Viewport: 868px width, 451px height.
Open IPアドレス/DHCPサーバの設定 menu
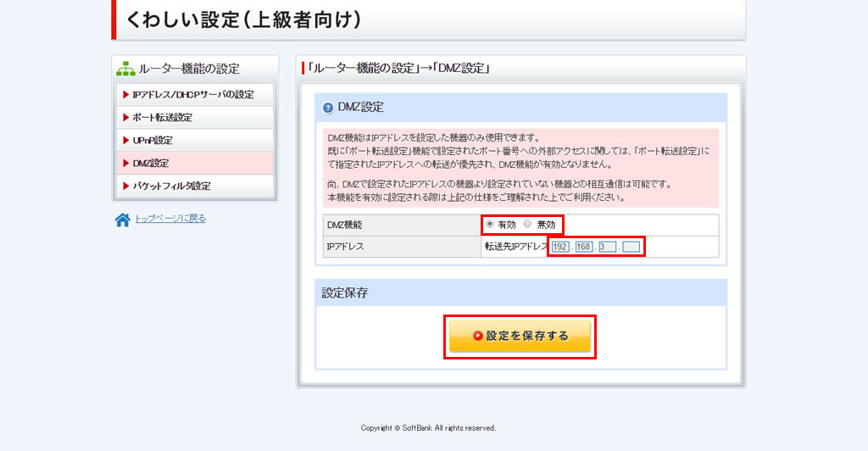(195, 95)
